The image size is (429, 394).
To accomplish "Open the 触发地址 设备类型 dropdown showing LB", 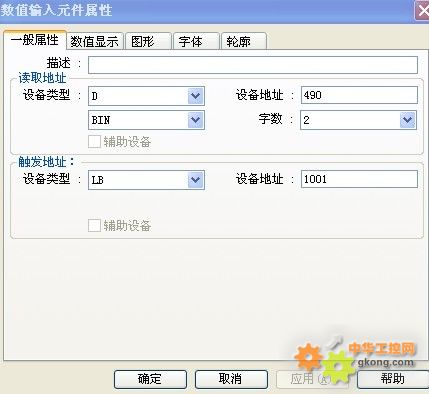I will coord(146,180).
